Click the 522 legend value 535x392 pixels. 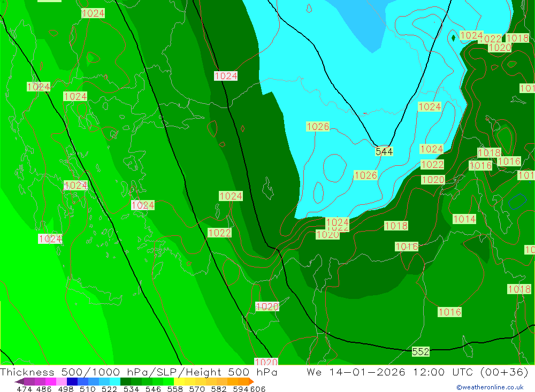point(110,389)
